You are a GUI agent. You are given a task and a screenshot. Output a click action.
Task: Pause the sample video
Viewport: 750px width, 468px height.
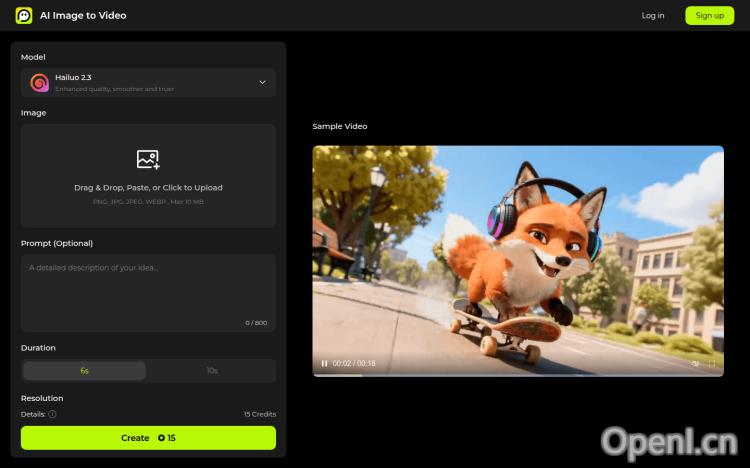(324, 363)
